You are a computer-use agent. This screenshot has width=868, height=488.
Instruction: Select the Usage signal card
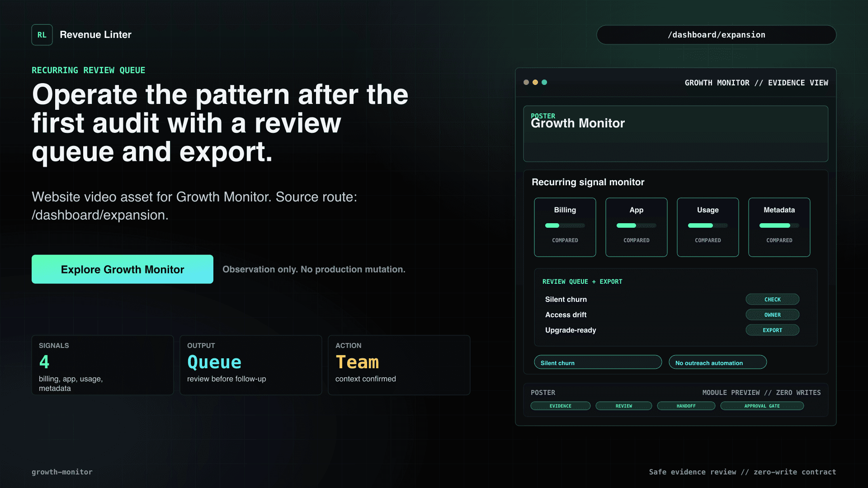coord(708,227)
